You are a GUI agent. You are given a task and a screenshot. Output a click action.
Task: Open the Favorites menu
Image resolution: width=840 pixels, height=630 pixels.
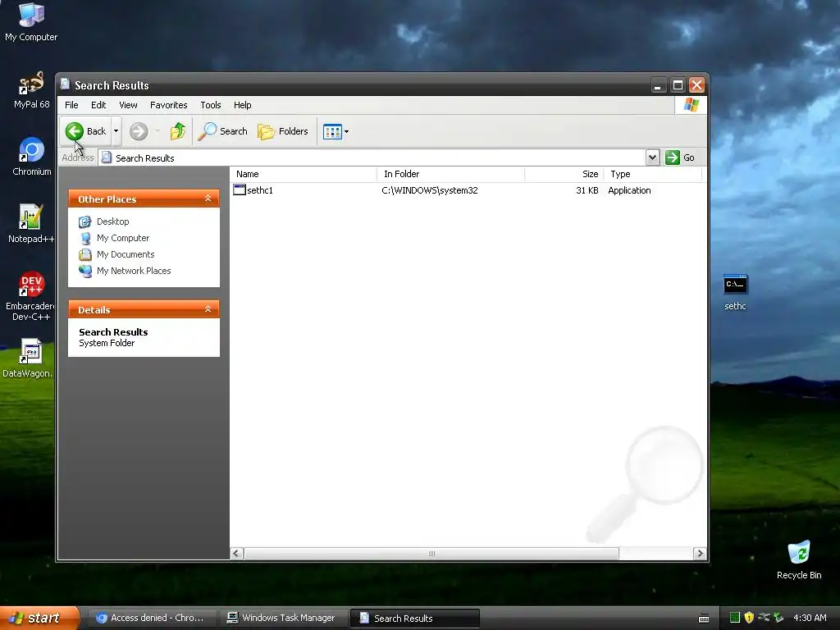tap(169, 105)
